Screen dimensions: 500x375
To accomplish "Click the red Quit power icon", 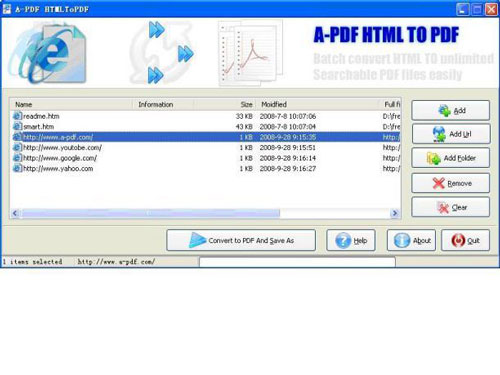I will pos(458,240).
